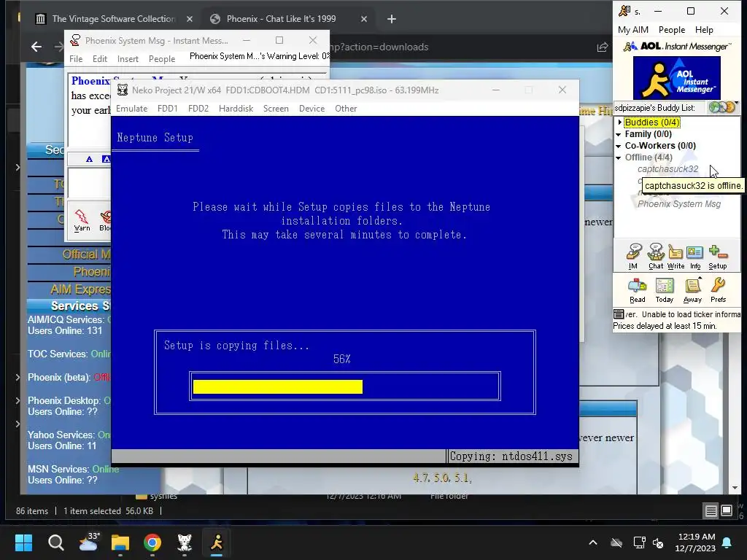Click 'Users Online: 131' text on webpage

pos(65,330)
